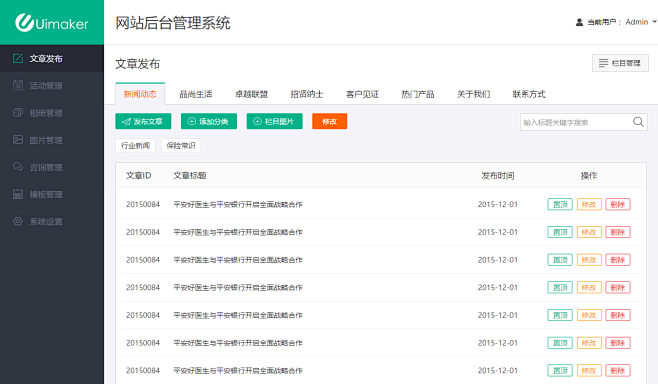Switch to the 新闻动态 tab
The height and width of the screenshot is (384, 658).
[140, 94]
